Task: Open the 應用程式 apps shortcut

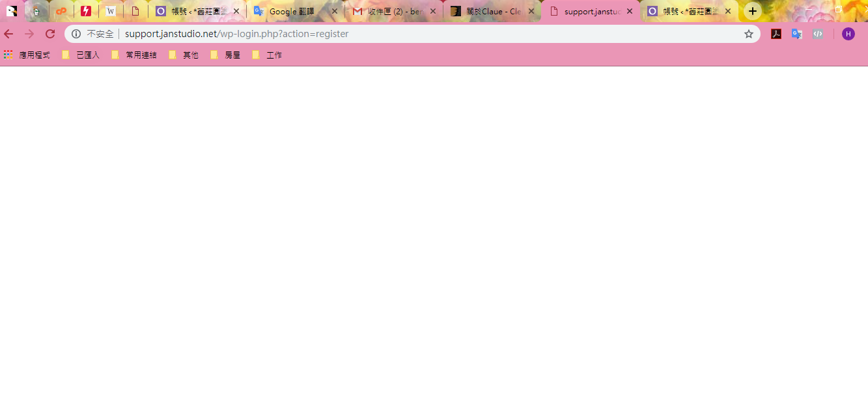Action: (27, 55)
